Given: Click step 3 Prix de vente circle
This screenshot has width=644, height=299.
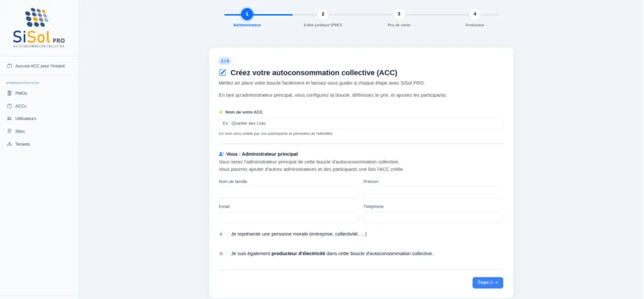Looking at the screenshot, I should click(399, 14).
